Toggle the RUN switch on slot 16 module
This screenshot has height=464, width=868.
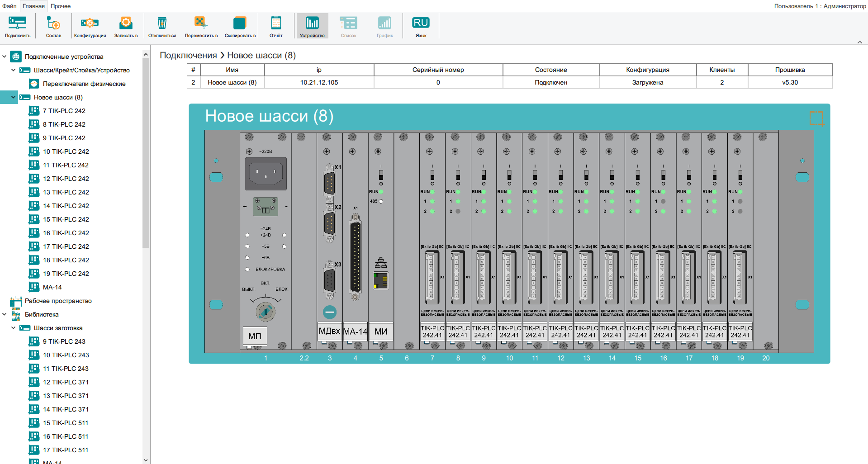point(663,175)
